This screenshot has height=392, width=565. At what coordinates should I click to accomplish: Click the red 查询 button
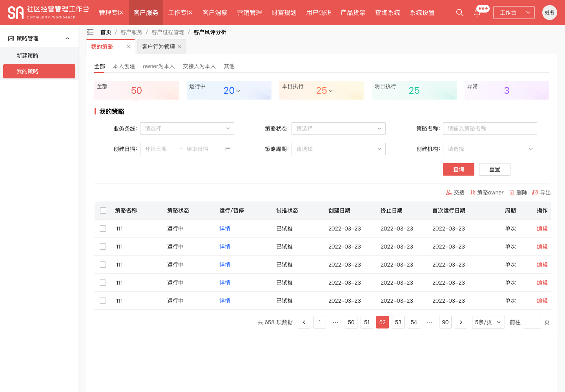(x=459, y=169)
